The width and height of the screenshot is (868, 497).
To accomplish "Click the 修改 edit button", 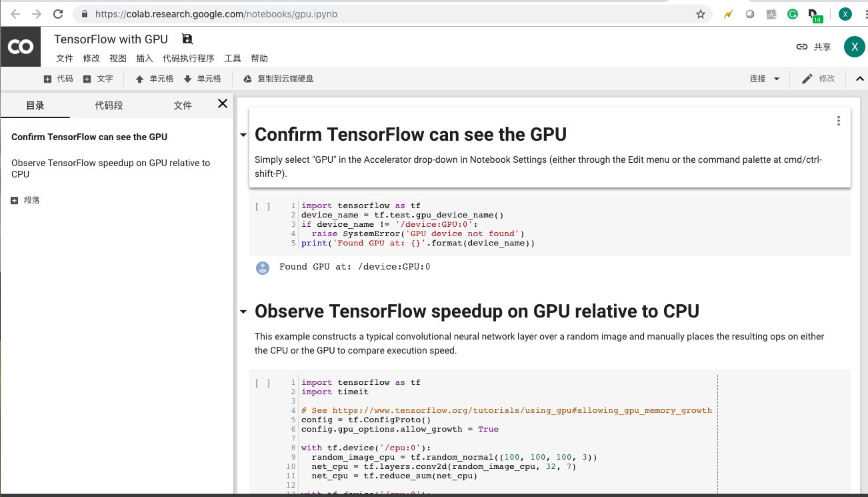I will pos(818,78).
